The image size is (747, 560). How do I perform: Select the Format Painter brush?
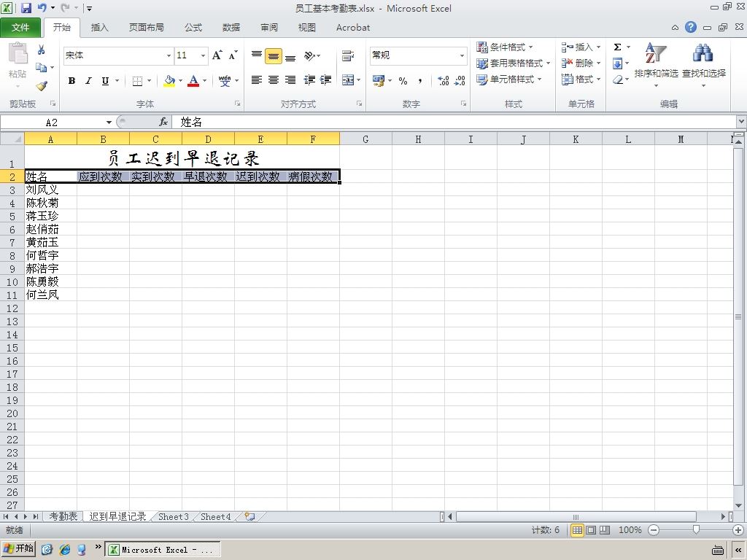point(42,86)
